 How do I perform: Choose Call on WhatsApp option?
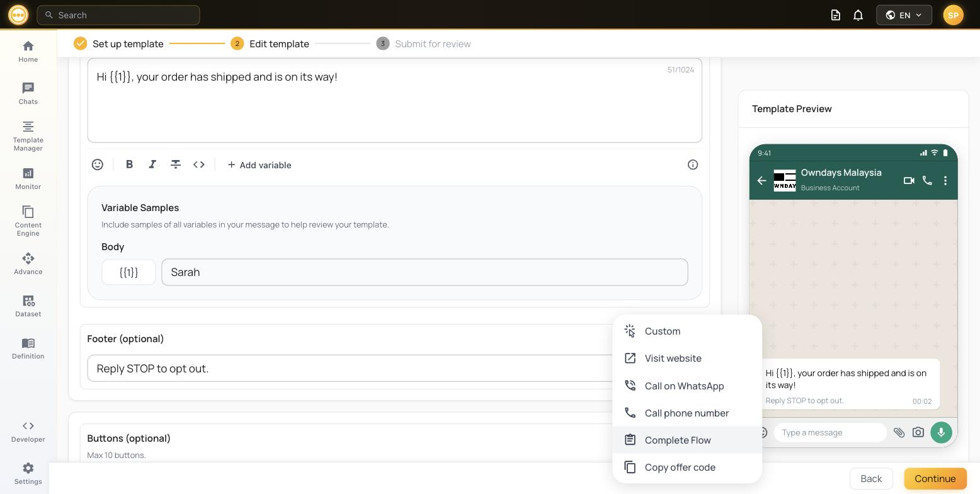click(687, 386)
